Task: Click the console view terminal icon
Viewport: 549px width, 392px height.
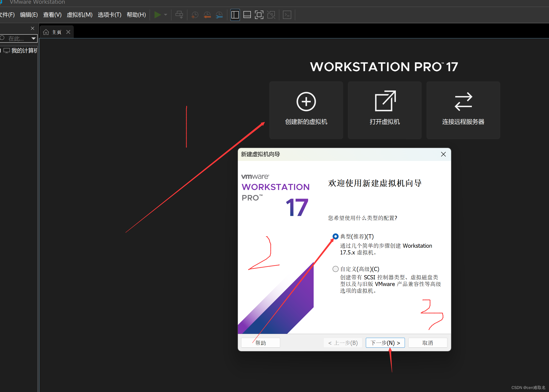Action: [x=287, y=15]
